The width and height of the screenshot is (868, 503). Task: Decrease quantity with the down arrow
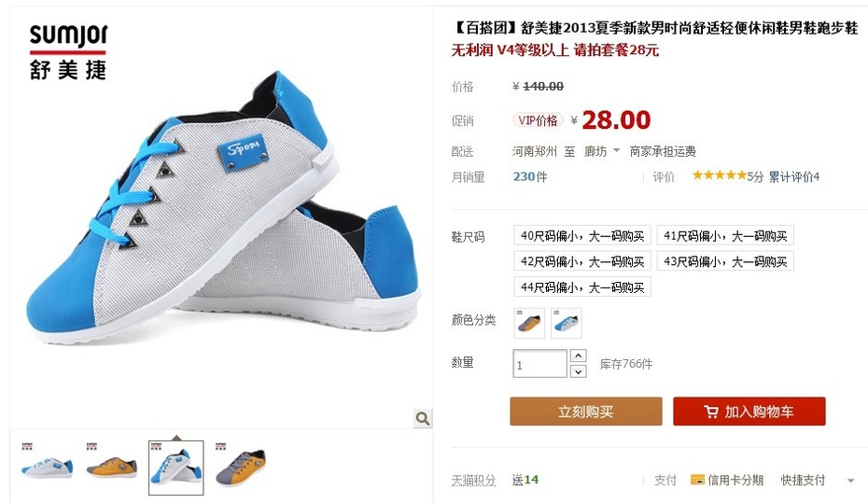point(578,371)
